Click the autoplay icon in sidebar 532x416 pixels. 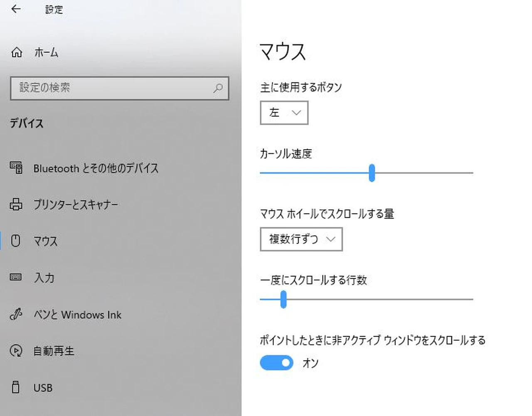16,351
